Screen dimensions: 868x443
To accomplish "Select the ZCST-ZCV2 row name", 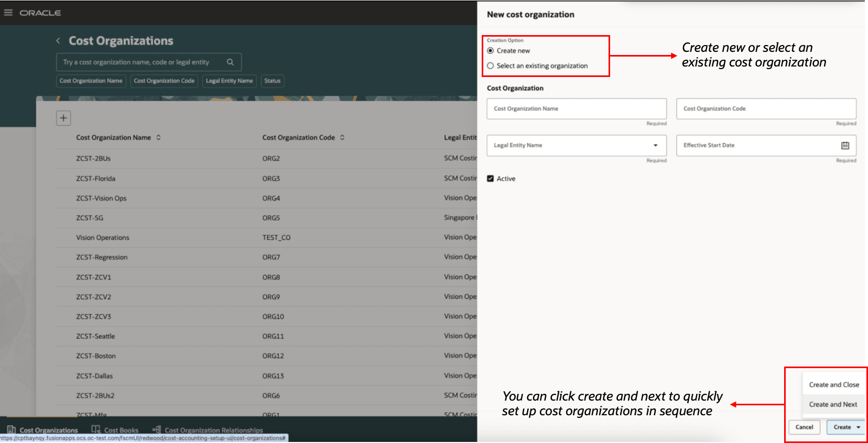I will tap(94, 297).
